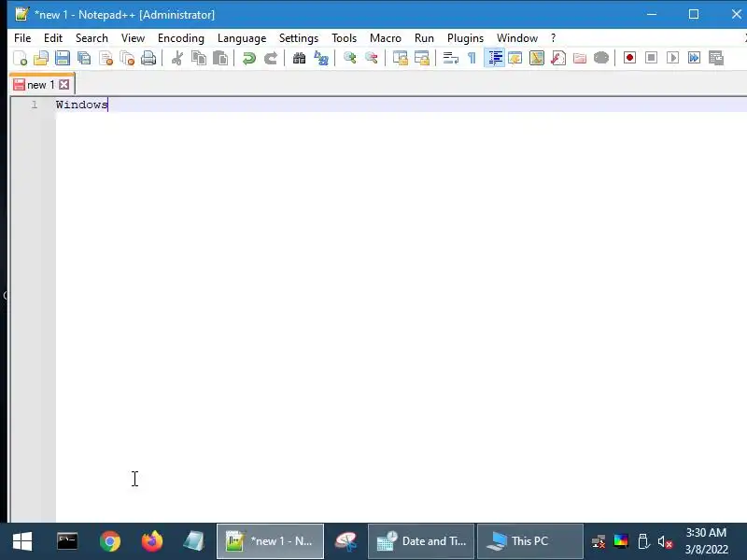Save current recorded macro icon

point(715,58)
